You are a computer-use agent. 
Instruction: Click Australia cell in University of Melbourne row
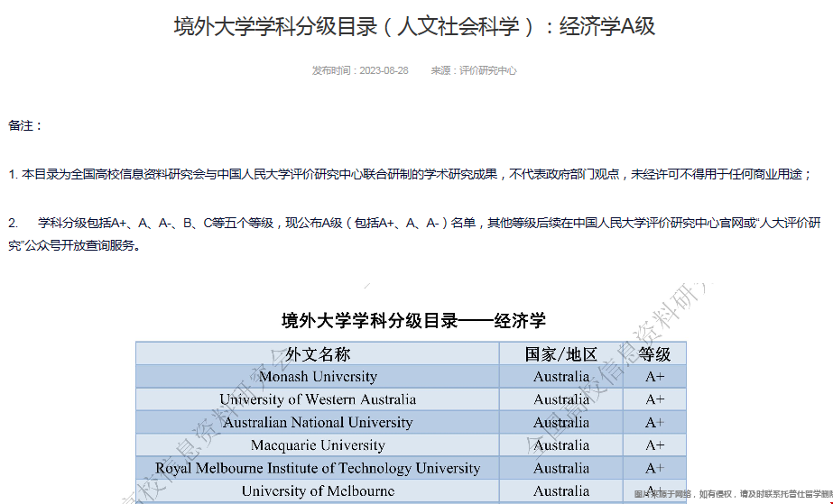[561, 490]
